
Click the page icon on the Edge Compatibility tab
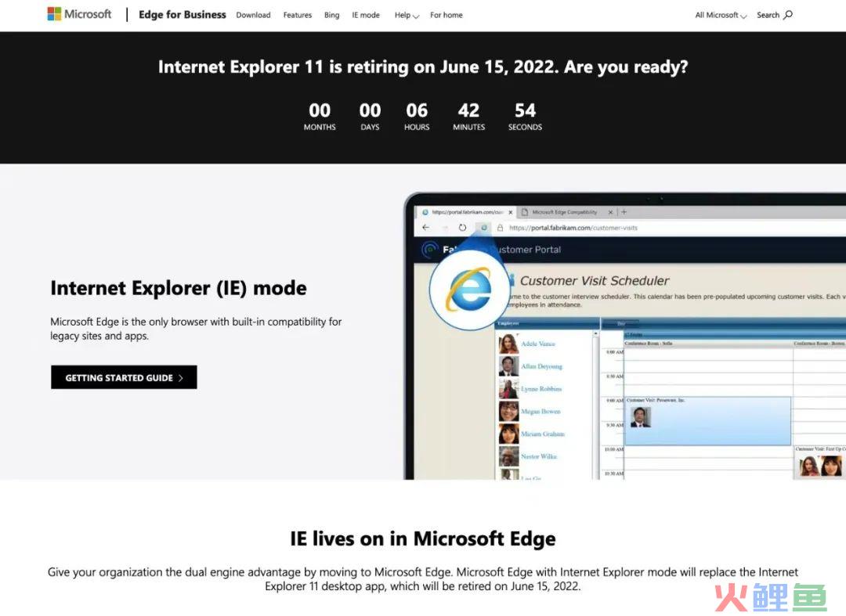click(524, 212)
